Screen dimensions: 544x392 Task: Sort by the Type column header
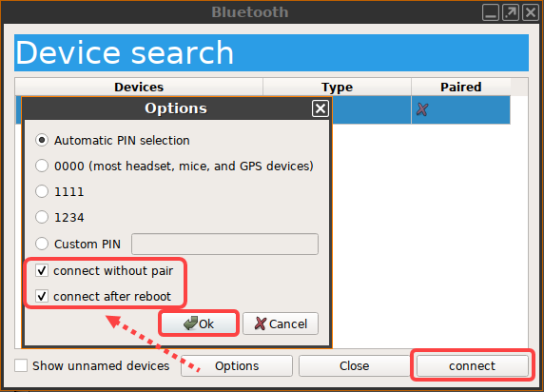[x=337, y=87]
